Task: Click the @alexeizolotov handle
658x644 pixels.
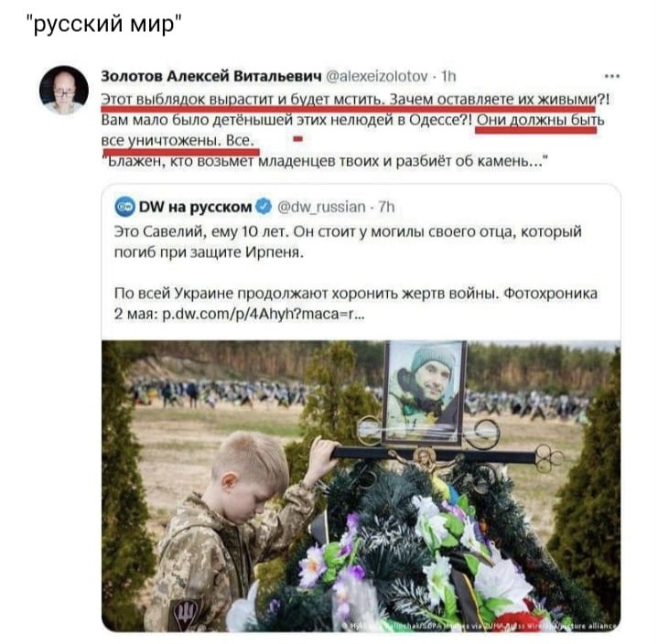Action: tap(376, 76)
